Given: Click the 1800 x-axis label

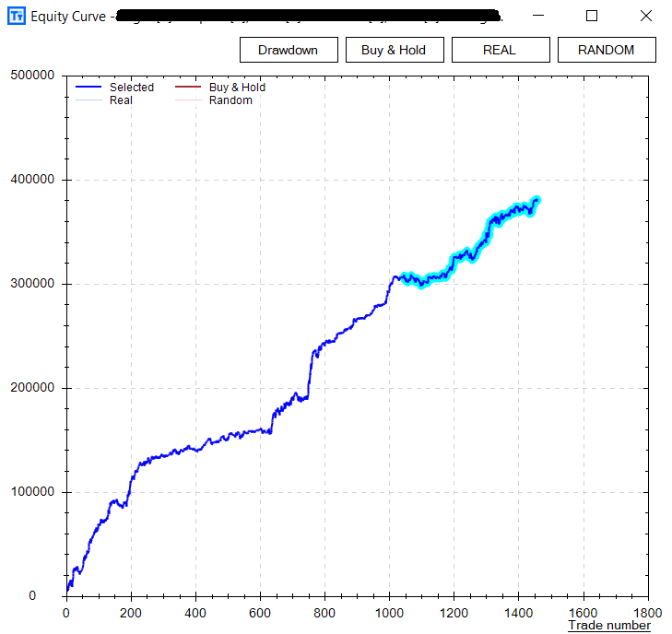Looking at the screenshot, I should [648, 612].
